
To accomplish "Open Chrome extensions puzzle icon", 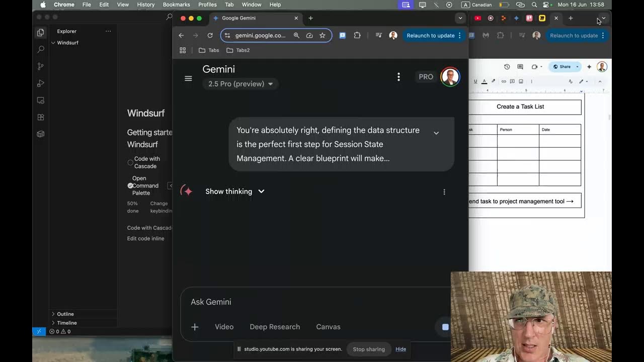I will pyautogui.click(x=357, y=36).
